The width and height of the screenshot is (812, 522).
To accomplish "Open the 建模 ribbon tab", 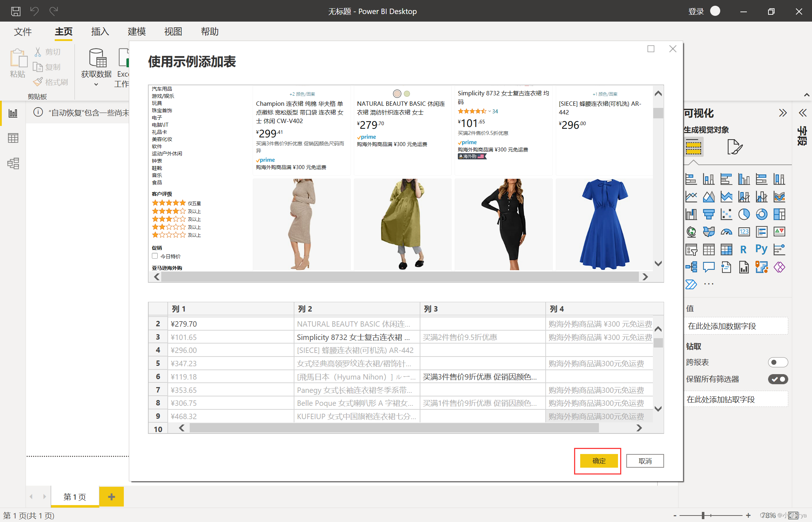I will click(136, 32).
